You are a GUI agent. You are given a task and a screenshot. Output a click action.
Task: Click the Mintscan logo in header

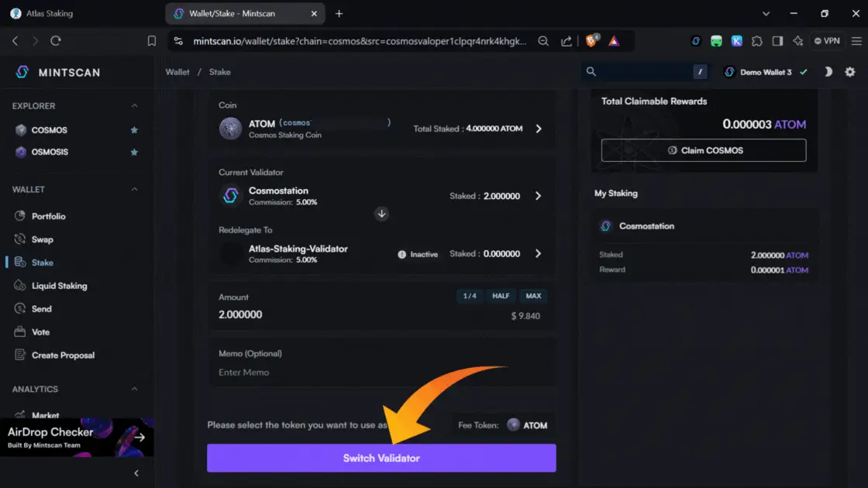point(58,72)
